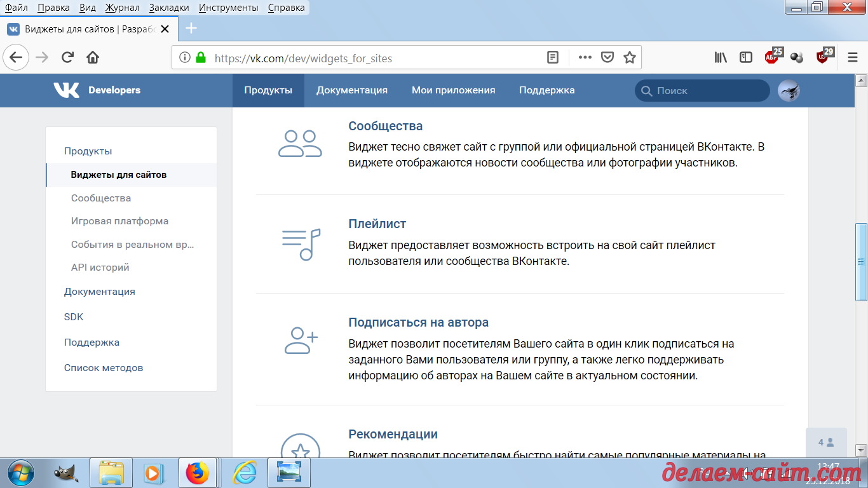The image size is (868, 488).
Task: Open the Правка menu
Action: point(53,8)
